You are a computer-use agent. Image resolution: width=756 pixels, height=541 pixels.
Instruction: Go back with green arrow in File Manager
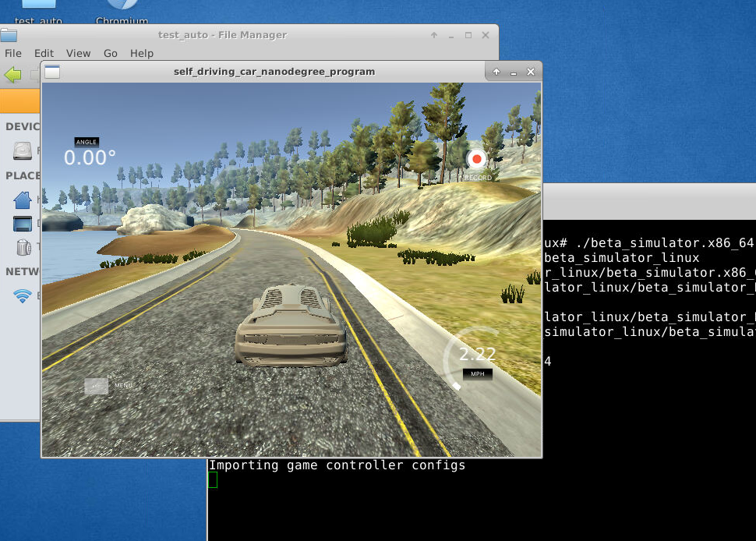pos(13,75)
